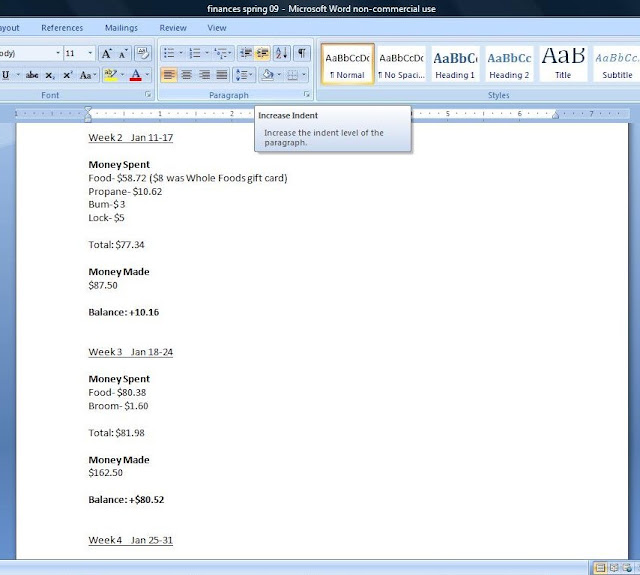Image resolution: width=640 pixels, height=575 pixels.
Task: Click on 'Total: $81.98' line
Action: point(116,433)
